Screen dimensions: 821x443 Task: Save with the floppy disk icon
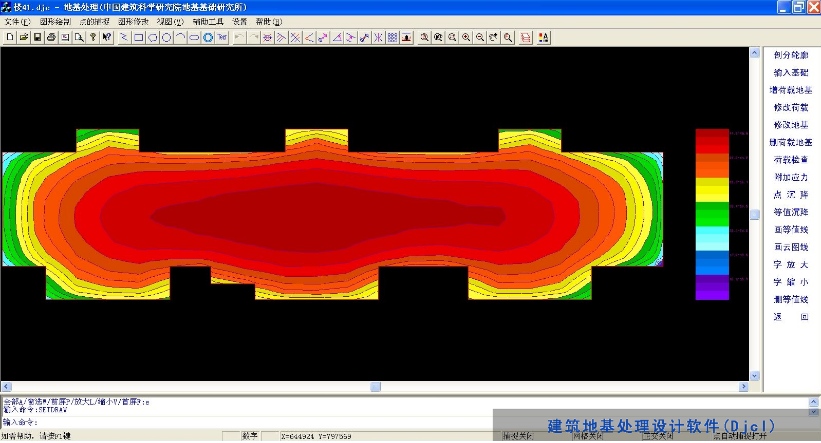click(x=37, y=37)
